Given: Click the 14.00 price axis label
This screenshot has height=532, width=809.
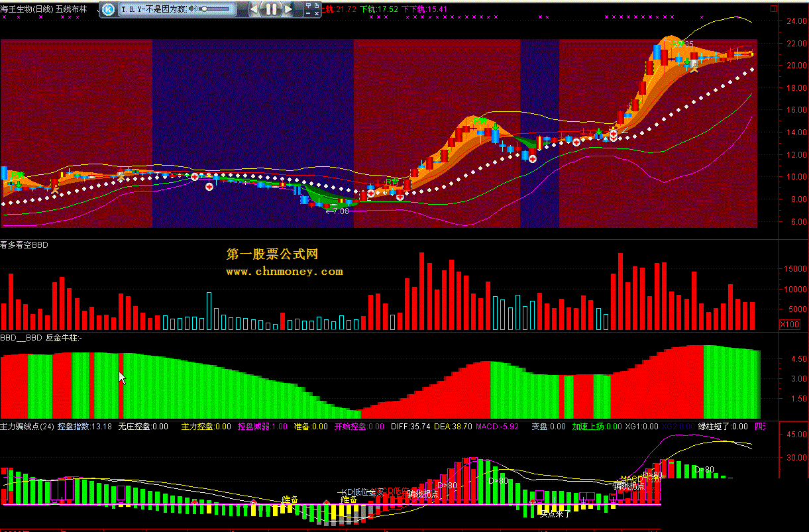Looking at the screenshot, I should tap(795, 133).
